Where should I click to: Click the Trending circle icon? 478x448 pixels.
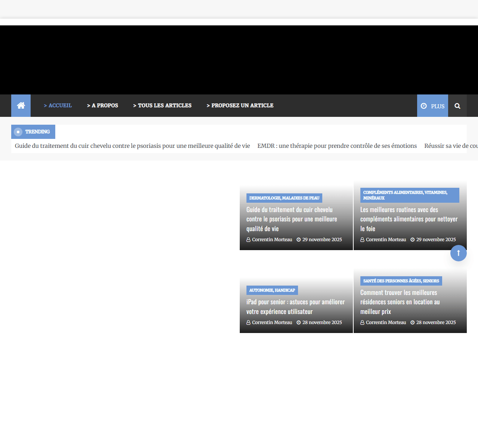tap(18, 132)
